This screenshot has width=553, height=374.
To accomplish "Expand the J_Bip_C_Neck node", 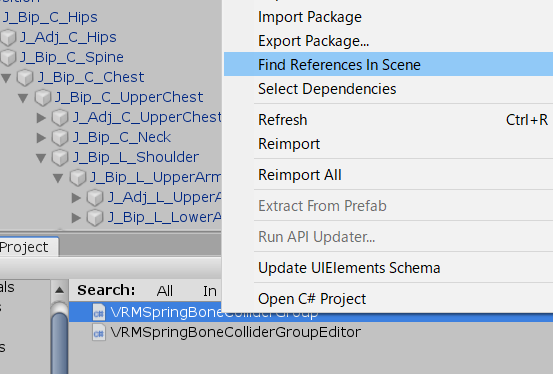I will (41, 138).
